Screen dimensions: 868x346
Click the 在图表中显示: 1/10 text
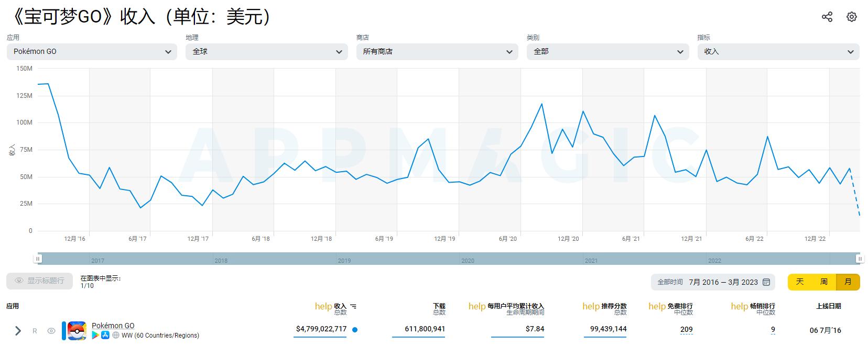pos(101,282)
